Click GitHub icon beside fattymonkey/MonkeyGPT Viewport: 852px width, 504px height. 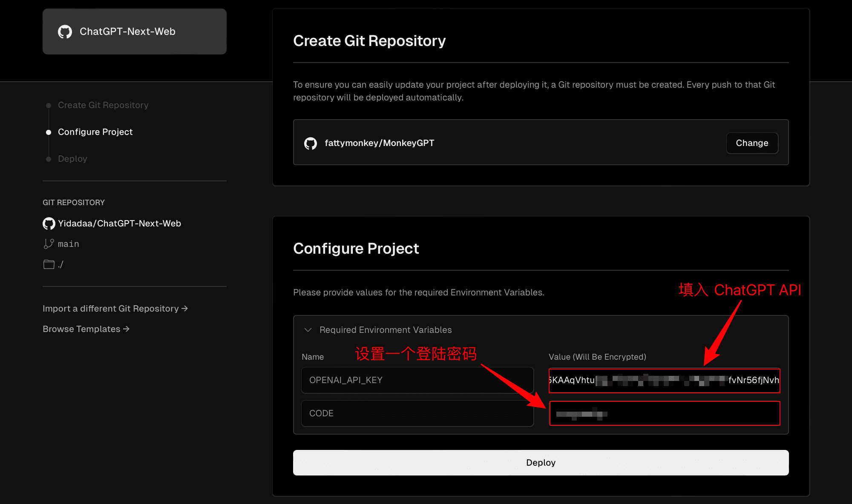click(311, 143)
